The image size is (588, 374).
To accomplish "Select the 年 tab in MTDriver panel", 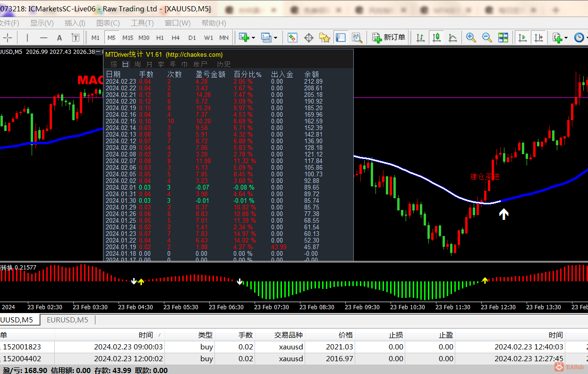I will point(173,64).
